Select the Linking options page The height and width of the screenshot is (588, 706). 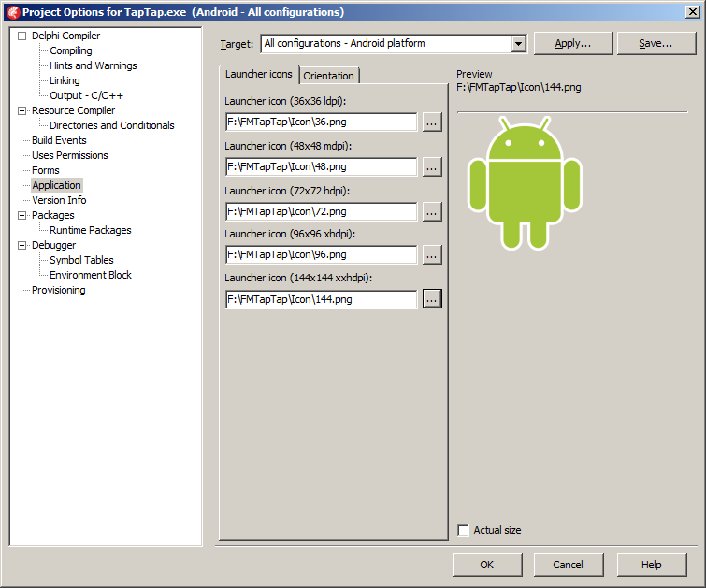pos(65,80)
